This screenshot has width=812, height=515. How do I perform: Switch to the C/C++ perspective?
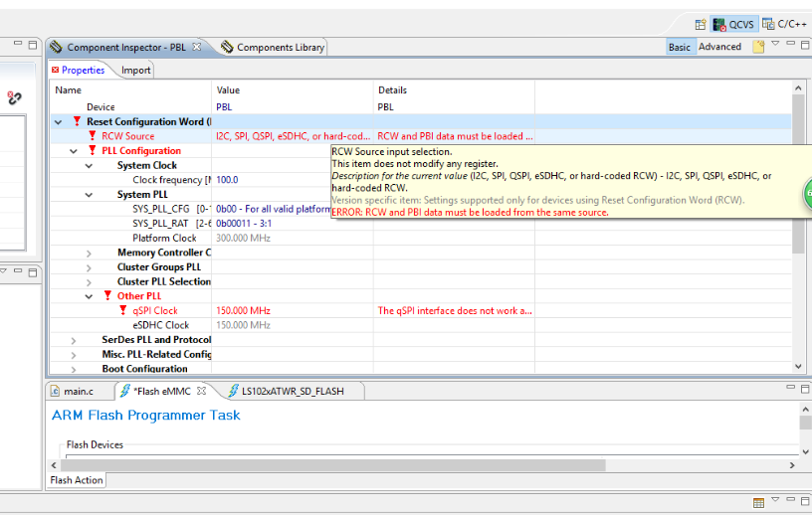(784, 24)
